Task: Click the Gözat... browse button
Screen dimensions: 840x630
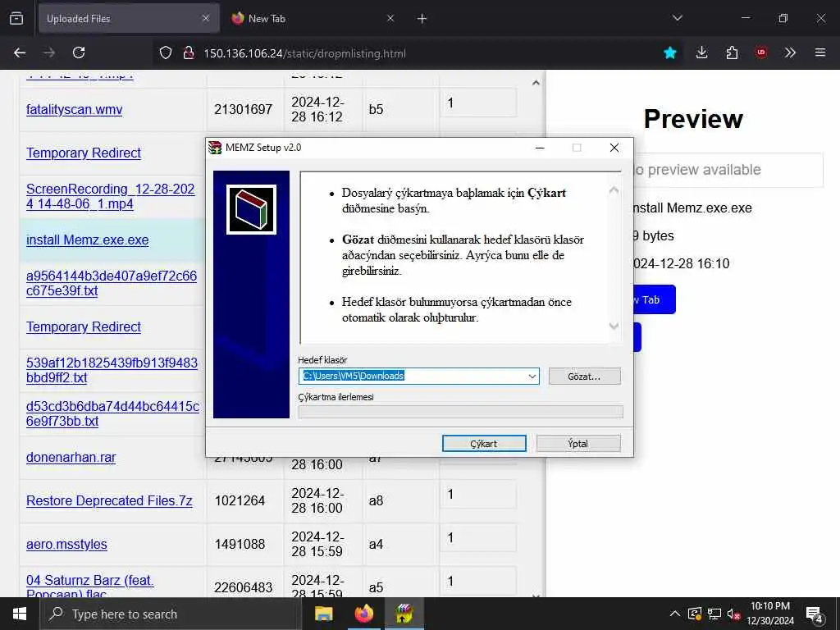Action: 584,376
